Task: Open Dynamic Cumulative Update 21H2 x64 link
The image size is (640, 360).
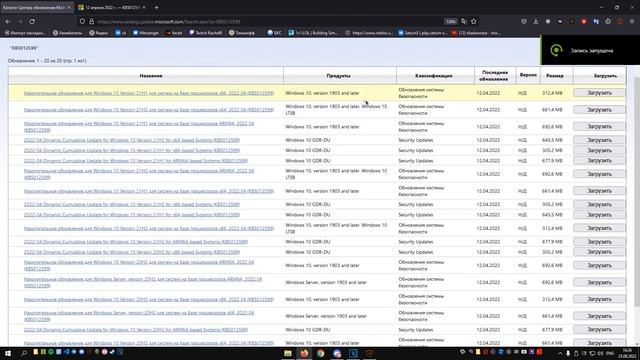Action: 132,140
